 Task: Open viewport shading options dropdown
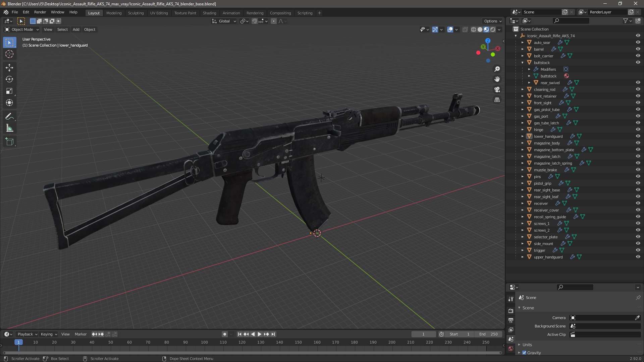[499, 29]
